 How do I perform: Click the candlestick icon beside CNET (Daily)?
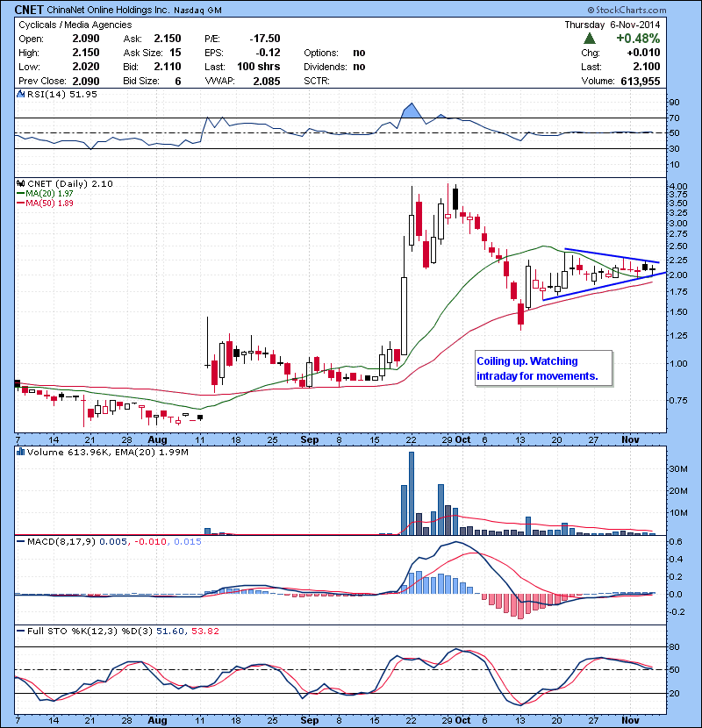coord(21,183)
